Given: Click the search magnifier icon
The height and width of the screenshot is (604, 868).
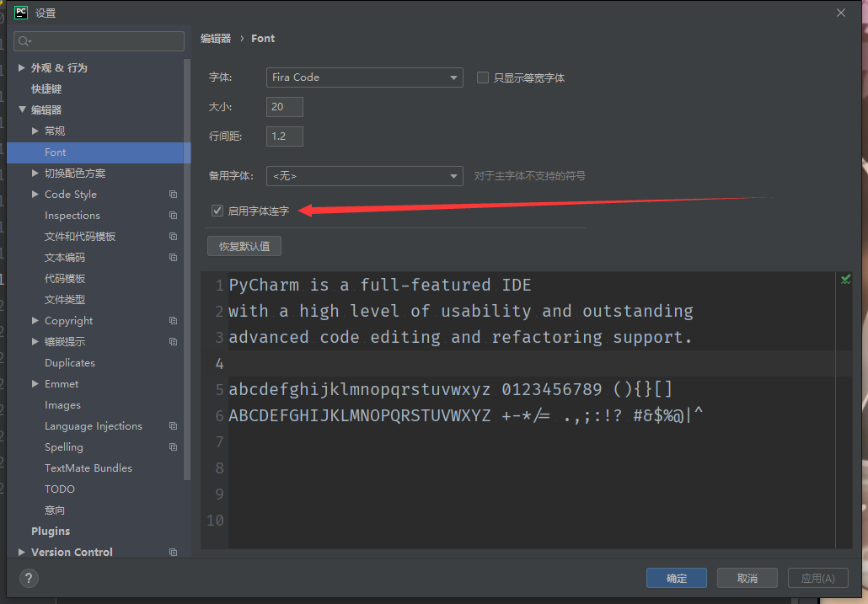Looking at the screenshot, I should click(x=24, y=41).
